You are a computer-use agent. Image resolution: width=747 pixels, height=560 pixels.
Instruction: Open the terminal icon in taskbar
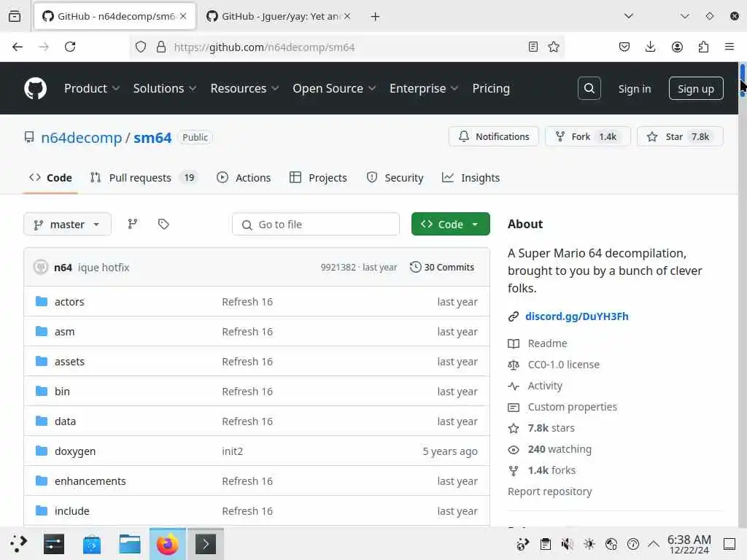click(x=206, y=544)
